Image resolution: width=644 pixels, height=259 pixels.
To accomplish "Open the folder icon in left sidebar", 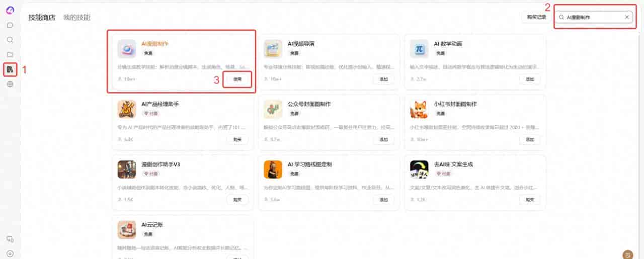I will [x=10, y=54].
